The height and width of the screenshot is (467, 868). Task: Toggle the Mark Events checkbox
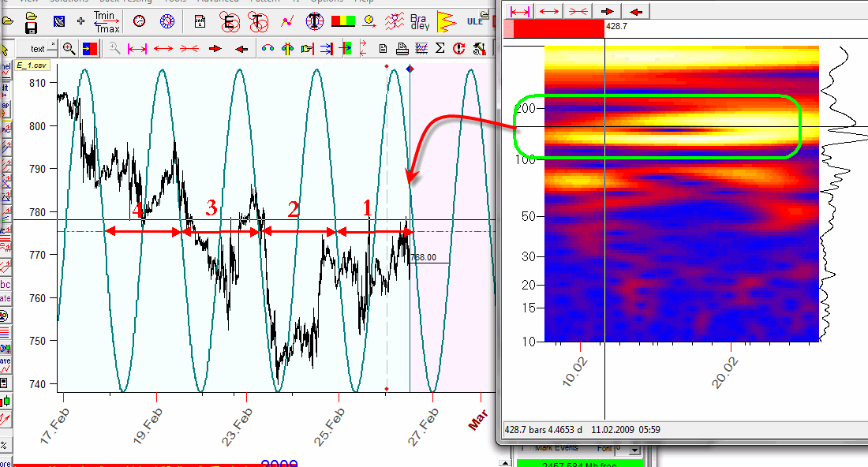pos(526,447)
